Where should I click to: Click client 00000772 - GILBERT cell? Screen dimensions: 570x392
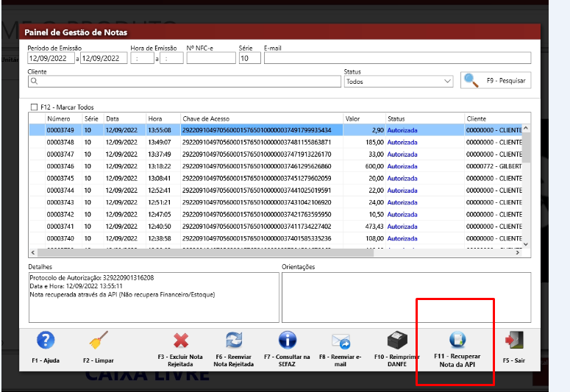[494, 166]
